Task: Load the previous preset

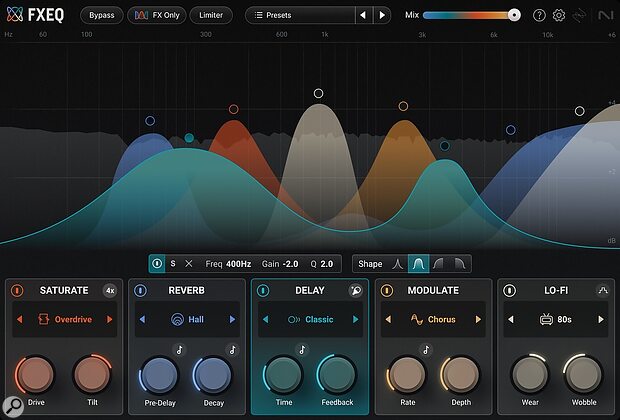Action: pos(363,15)
